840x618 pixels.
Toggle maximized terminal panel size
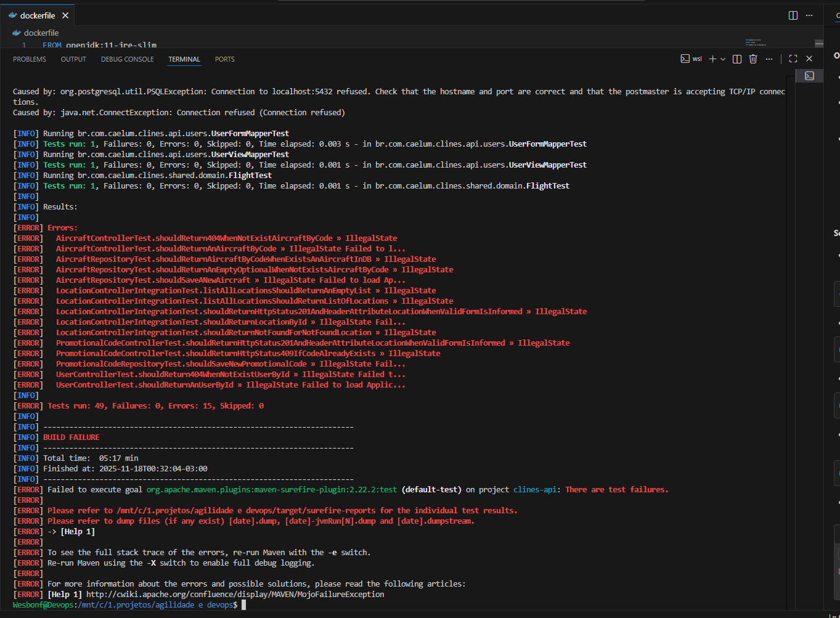[793, 59]
